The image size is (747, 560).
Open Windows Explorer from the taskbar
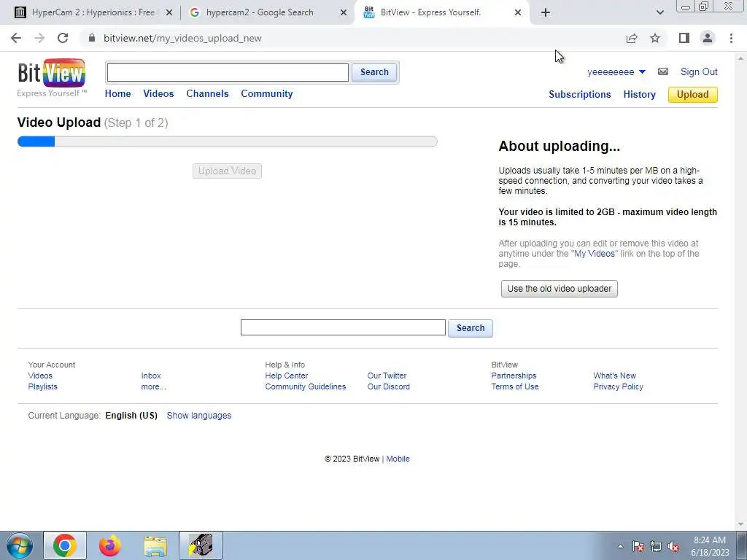(155, 545)
